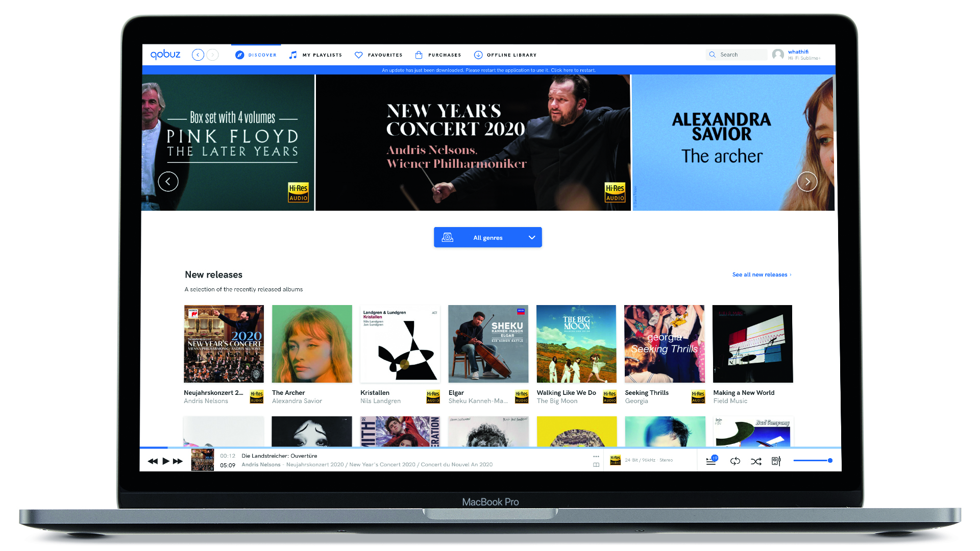Expand the All Genres dropdown filter

tap(488, 237)
